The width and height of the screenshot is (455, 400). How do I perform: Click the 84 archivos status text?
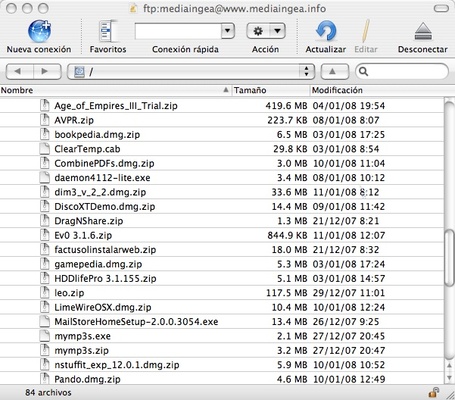tap(48, 392)
